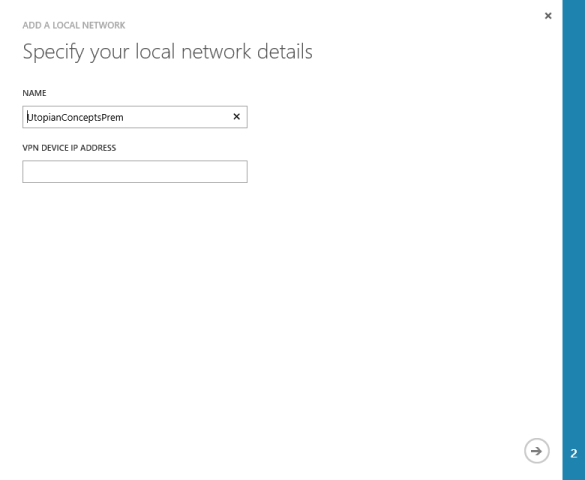This screenshot has height=480, width=585.
Task: Go to next step with arrow button
Action: point(536,451)
